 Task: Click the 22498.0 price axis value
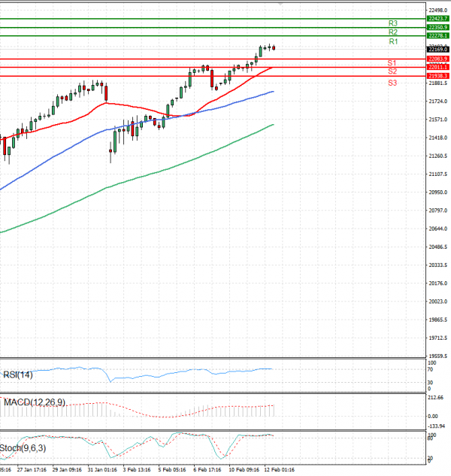[x=438, y=11]
